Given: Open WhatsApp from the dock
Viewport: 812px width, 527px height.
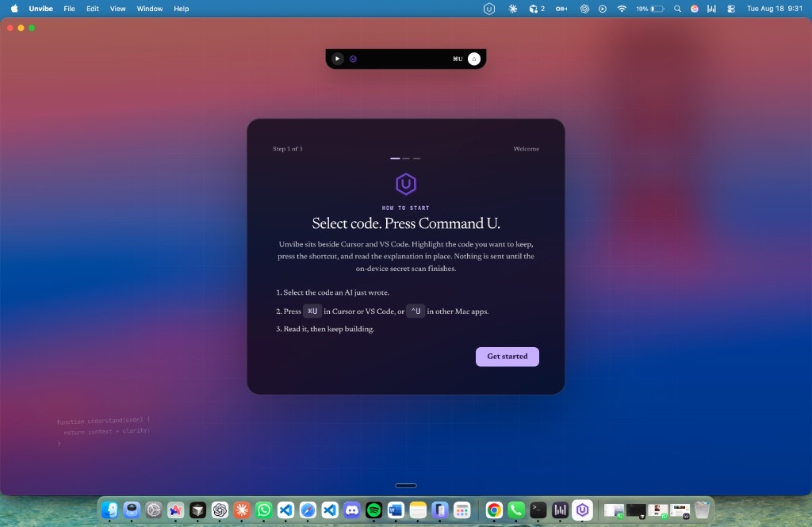Looking at the screenshot, I should (x=263, y=510).
